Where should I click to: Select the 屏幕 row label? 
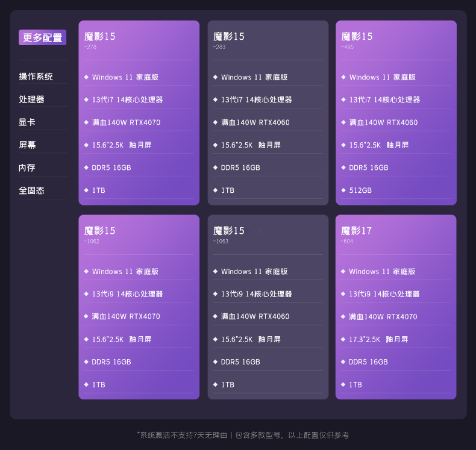click(27, 145)
